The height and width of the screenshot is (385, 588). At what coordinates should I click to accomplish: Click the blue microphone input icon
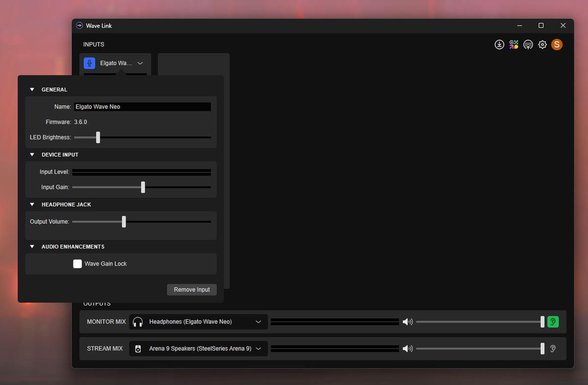(x=89, y=63)
